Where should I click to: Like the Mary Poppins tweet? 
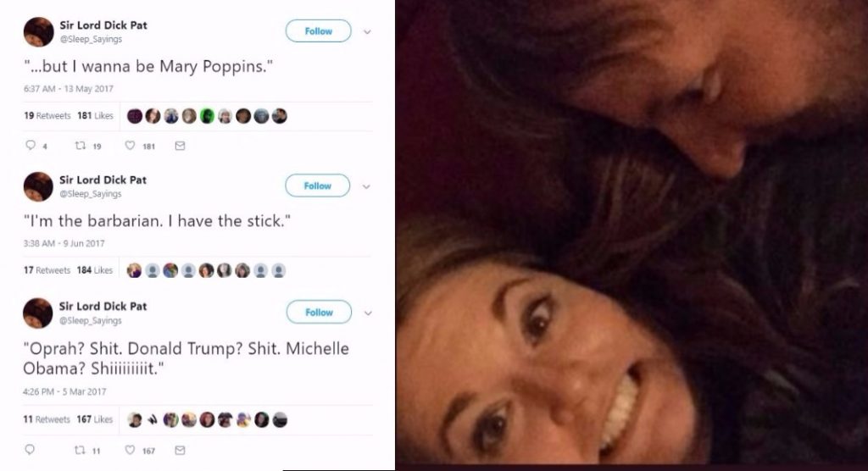[x=130, y=146]
